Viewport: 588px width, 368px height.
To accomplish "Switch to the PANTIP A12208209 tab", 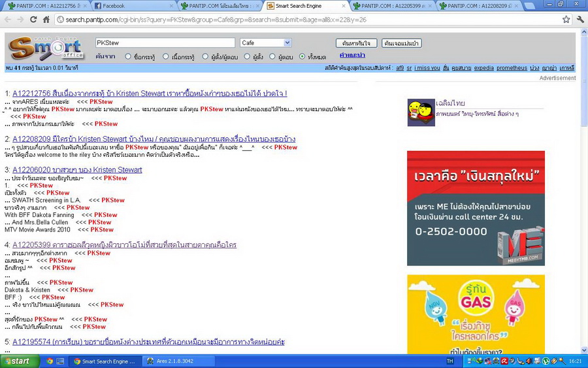I will [x=478, y=6].
